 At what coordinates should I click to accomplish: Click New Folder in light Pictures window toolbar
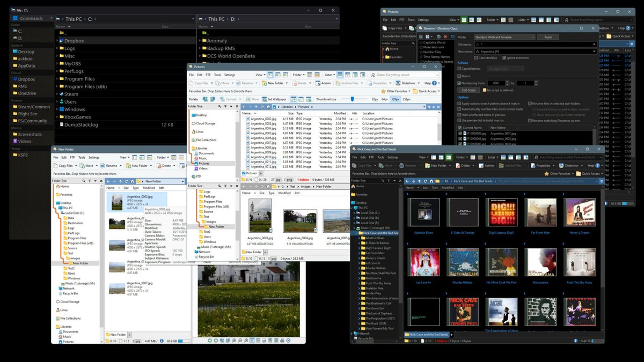(x=275, y=83)
